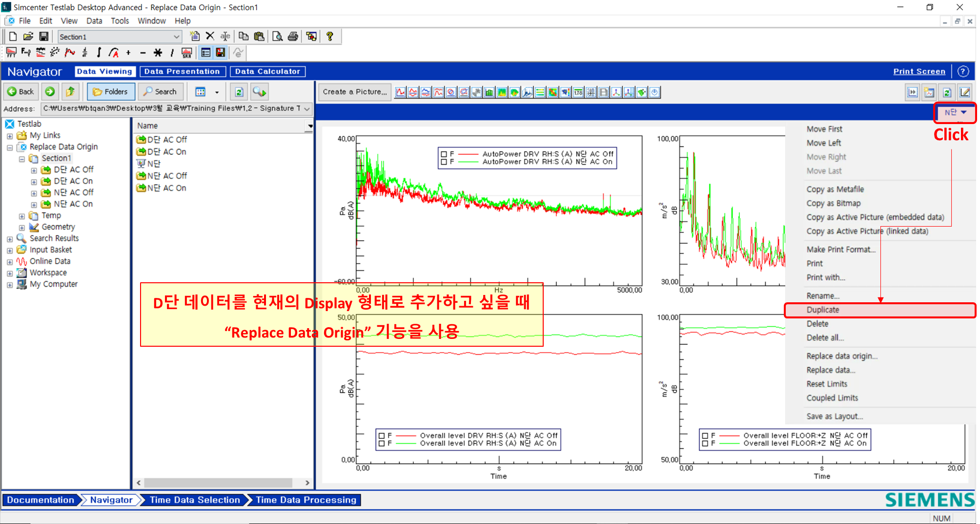Click the refresh icon next to view style
The width and height of the screenshot is (980, 524).
(239, 92)
